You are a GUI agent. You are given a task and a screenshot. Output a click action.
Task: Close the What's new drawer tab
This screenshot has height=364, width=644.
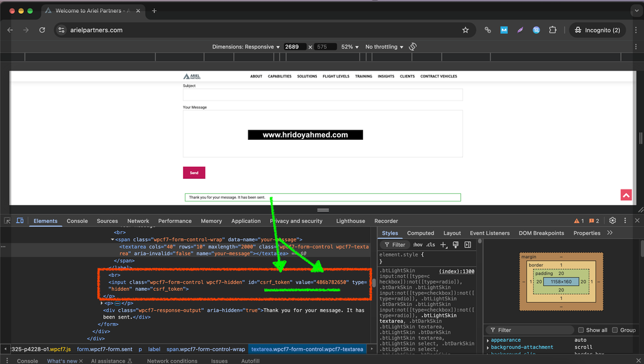[x=81, y=361]
